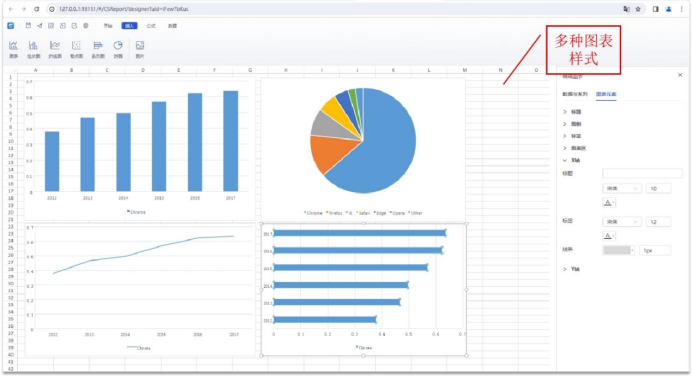692x378 pixels.
Task: Expand the first collapsed section in the panel
Action: click(572, 112)
